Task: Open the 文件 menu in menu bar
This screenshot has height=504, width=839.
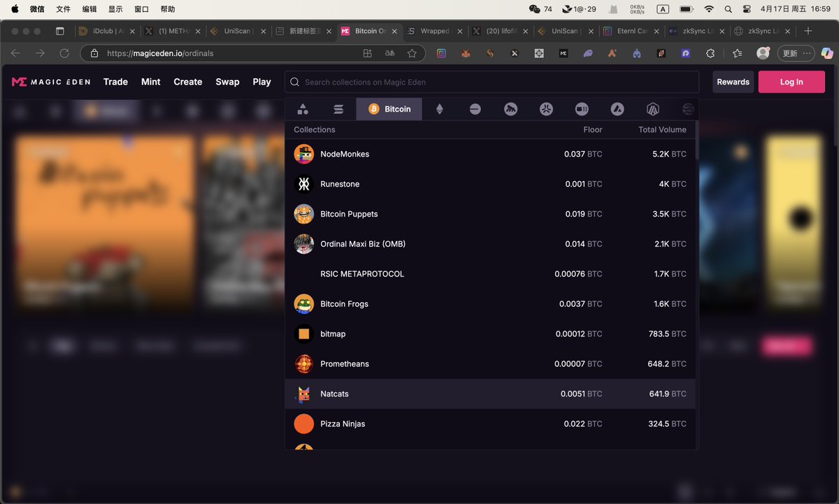Action: coord(63,9)
